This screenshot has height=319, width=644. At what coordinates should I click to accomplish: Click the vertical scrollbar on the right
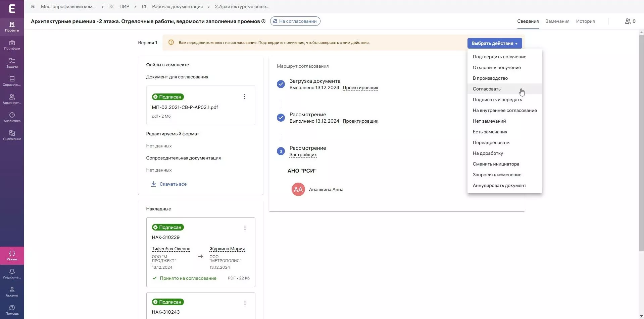click(641, 141)
